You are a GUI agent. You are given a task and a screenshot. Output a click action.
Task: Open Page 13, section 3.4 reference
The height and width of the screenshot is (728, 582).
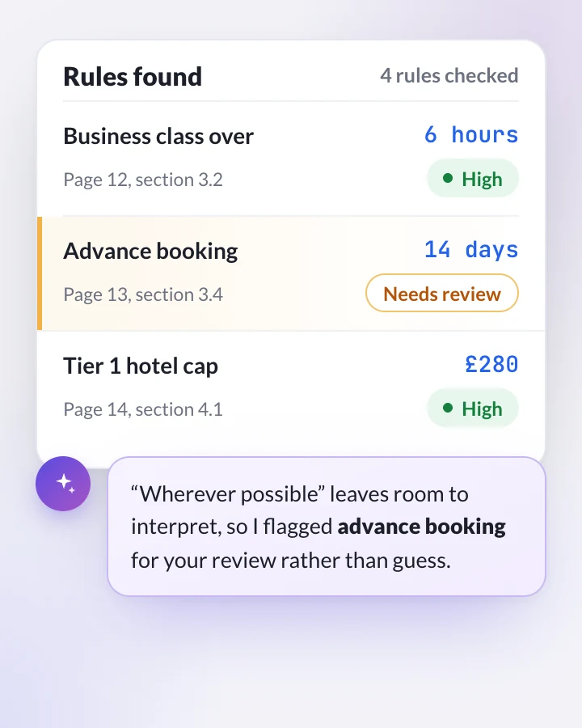[143, 294]
